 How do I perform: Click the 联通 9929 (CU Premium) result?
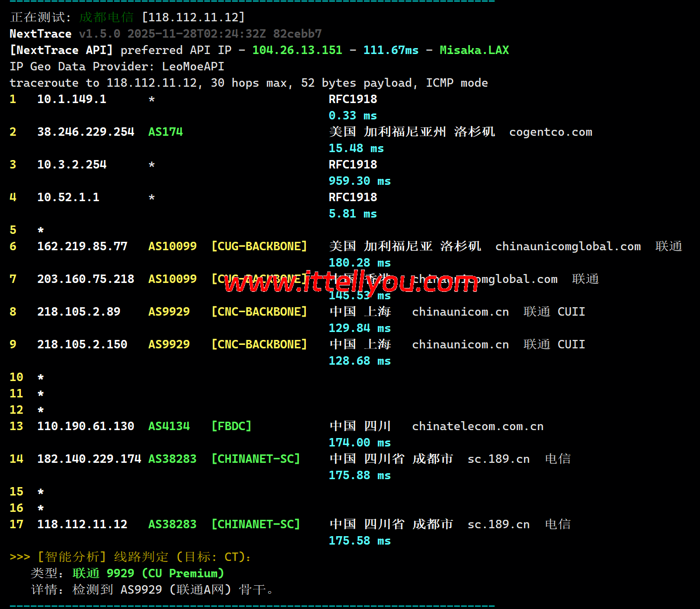click(148, 573)
